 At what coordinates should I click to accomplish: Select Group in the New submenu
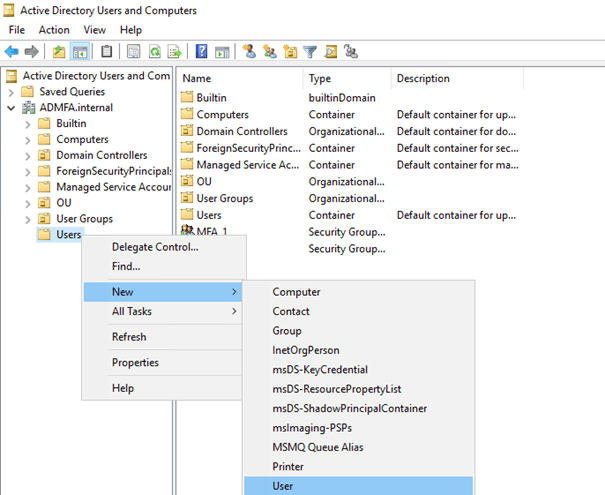pos(287,331)
